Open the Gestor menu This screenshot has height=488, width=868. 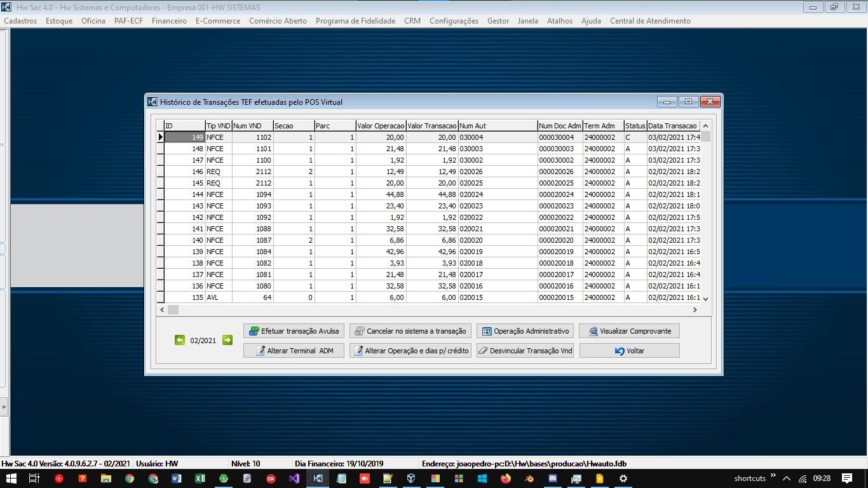click(x=498, y=21)
